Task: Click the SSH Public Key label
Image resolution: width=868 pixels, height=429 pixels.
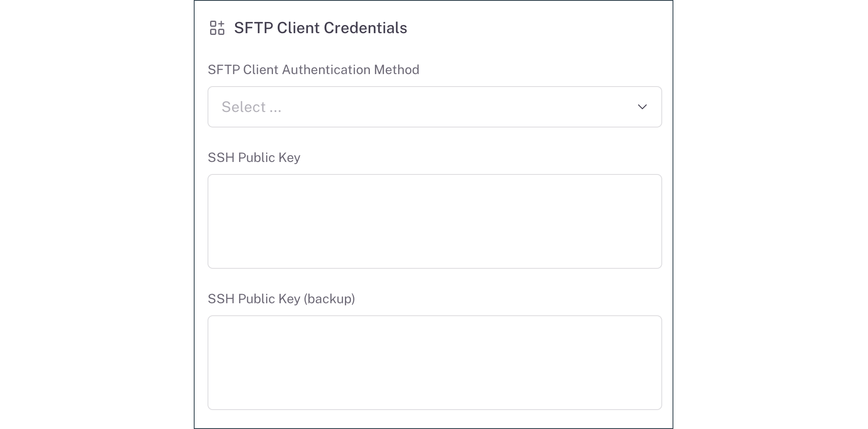Action: pos(255,158)
